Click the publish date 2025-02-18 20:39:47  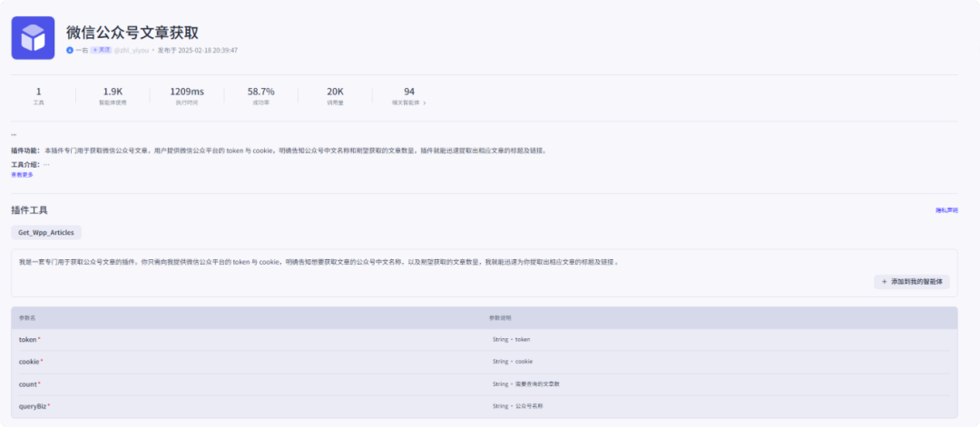click(208, 50)
